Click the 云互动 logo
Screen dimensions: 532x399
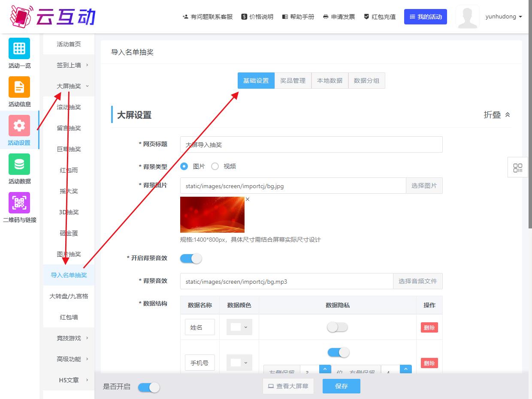[51, 16]
